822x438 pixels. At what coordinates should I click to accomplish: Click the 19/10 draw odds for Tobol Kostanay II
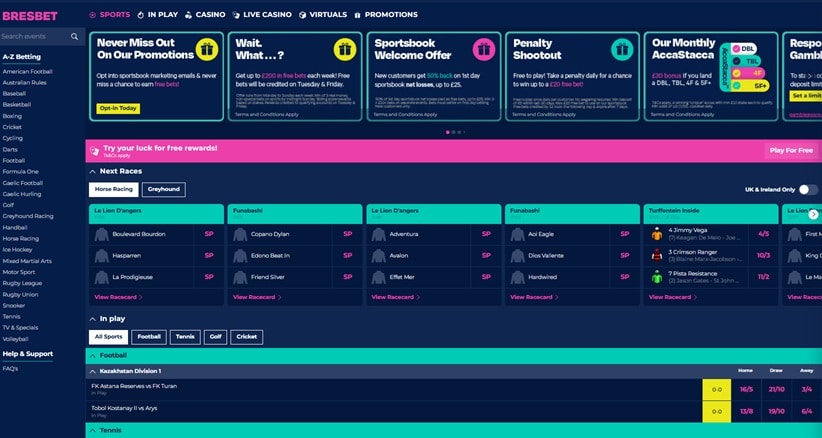[x=776, y=412]
